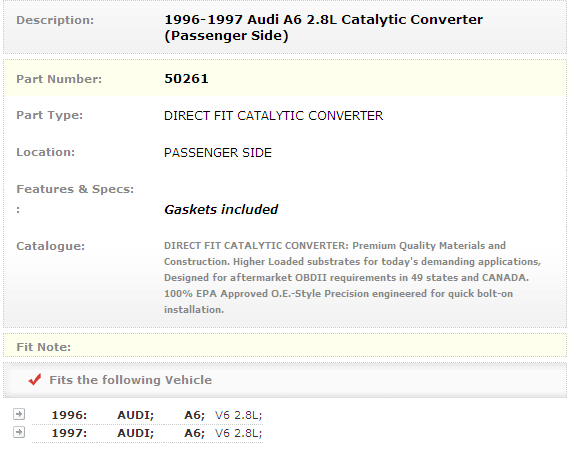Click V6 2.8L engine in 1997 row
The image size is (570, 476).
pyautogui.click(x=238, y=433)
